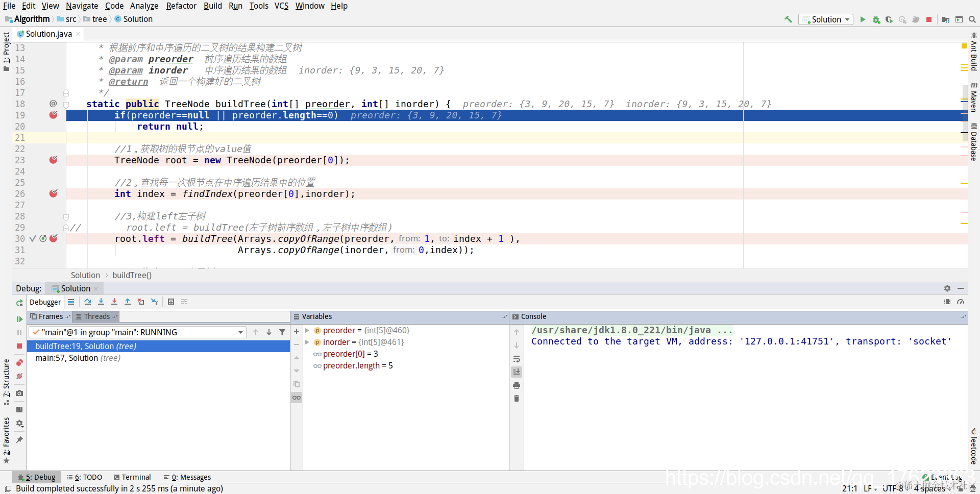Click Drop Frame in debugger toolbar
980x494 pixels.
point(141,302)
